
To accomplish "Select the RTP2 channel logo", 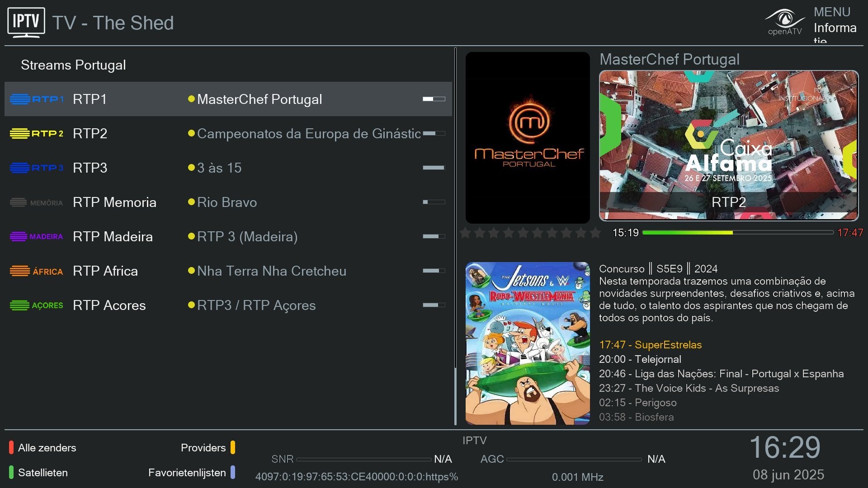I will tap(37, 133).
